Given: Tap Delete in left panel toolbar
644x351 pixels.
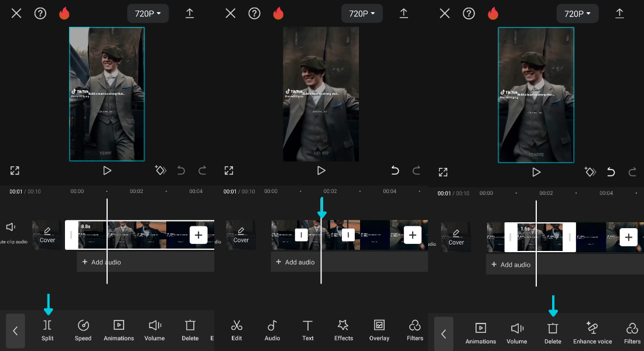Looking at the screenshot, I should pyautogui.click(x=190, y=331).
